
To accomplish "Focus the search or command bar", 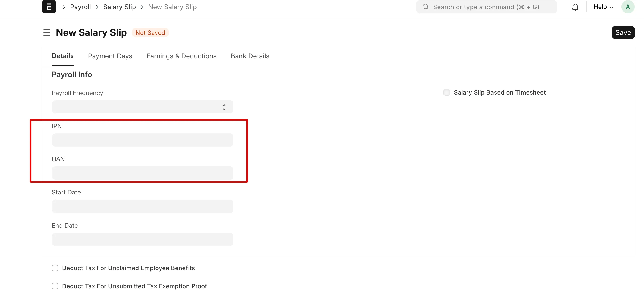I will click(486, 7).
